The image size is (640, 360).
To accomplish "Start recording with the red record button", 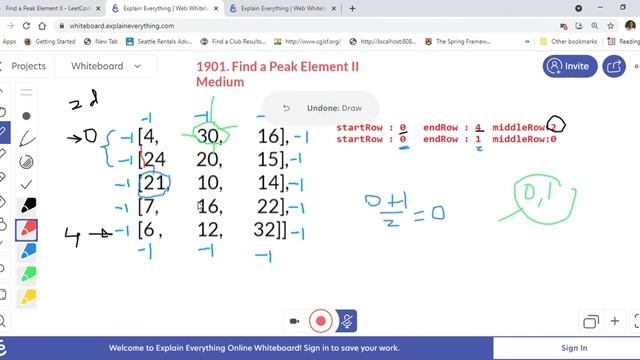I will (x=320, y=321).
